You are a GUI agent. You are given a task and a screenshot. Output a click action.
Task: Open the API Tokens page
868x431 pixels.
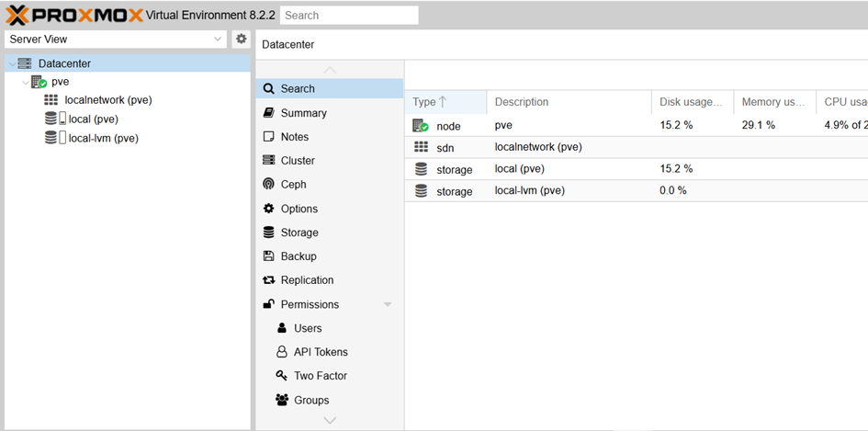click(330, 352)
